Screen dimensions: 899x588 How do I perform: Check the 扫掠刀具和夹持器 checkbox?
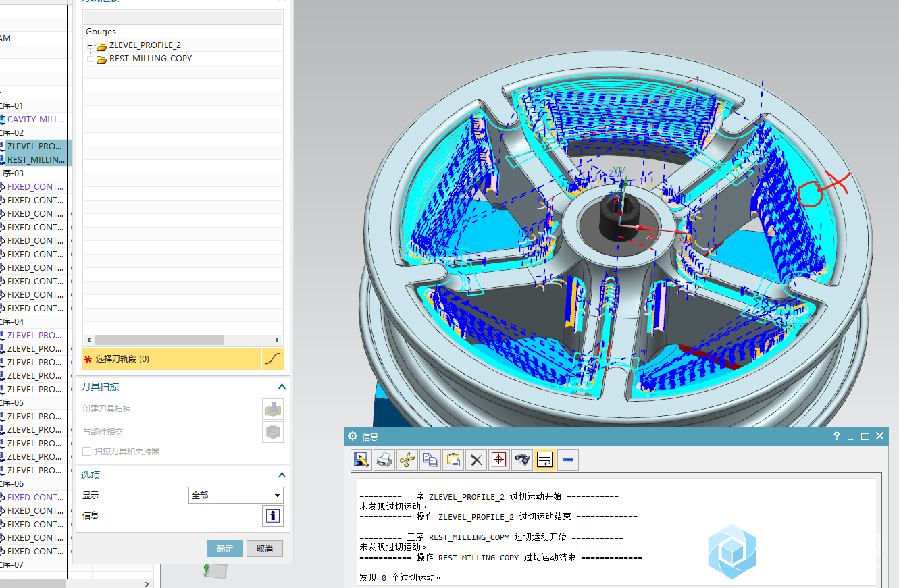click(86, 451)
